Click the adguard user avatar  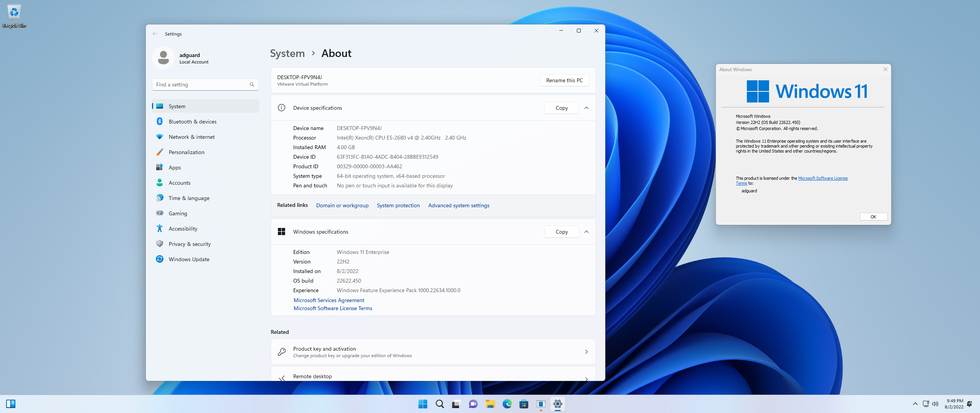click(x=163, y=58)
